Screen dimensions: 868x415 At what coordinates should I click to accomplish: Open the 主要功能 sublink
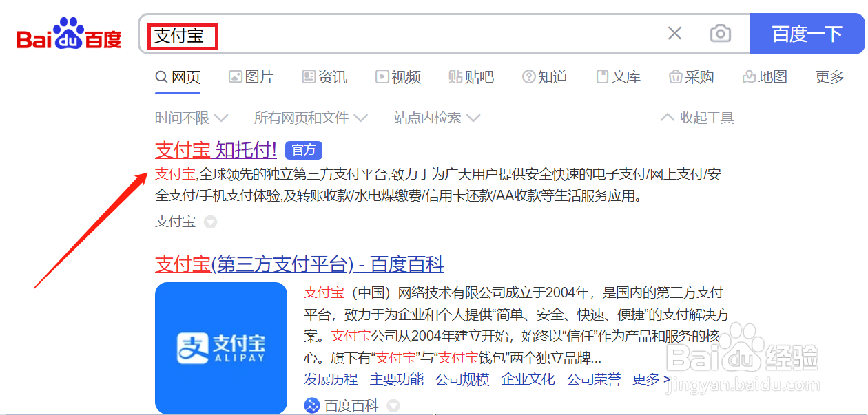pyautogui.click(x=397, y=379)
